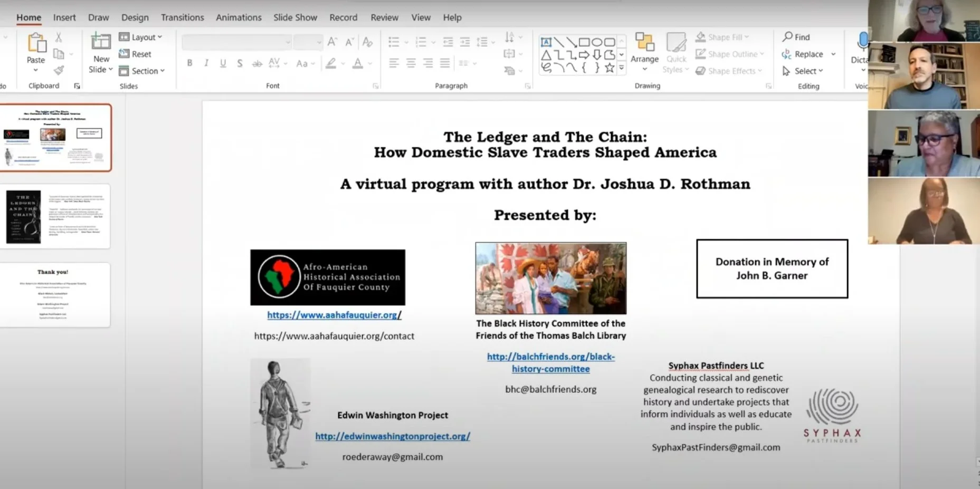Image resolution: width=980 pixels, height=489 pixels.
Task: Expand the shapes gallery More arrow
Action: click(622, 68)
